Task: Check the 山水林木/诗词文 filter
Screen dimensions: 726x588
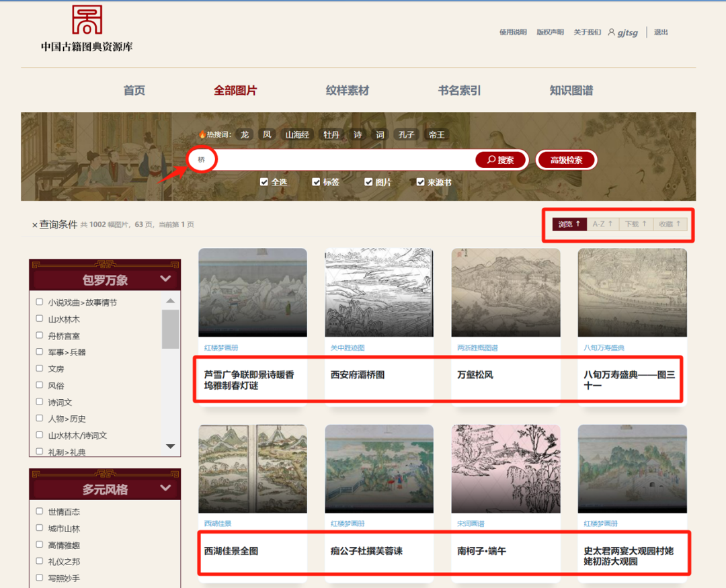Action: (x=40, y=435)
